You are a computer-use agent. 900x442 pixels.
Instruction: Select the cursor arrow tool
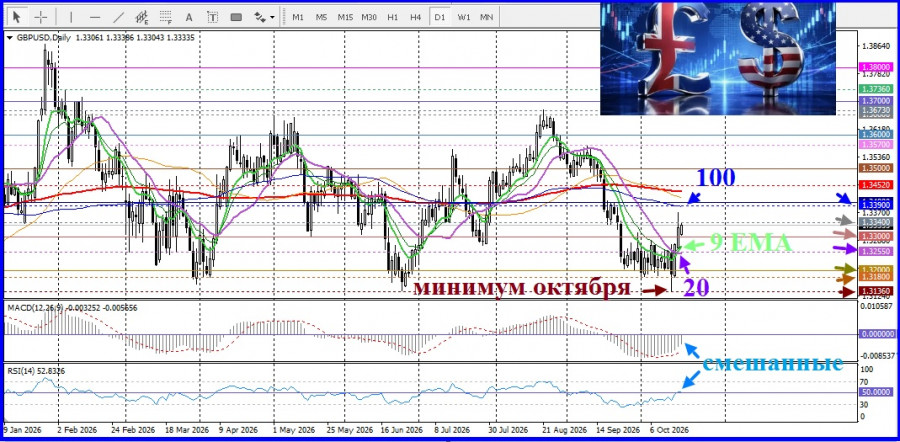[x=17, y=17]
